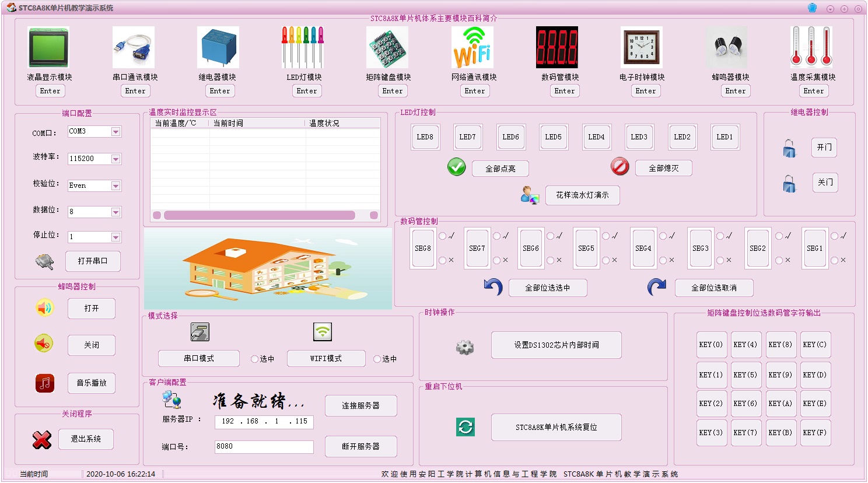Click the user icon beside 花样流水灯演示
868x483 pixels.
530,195
